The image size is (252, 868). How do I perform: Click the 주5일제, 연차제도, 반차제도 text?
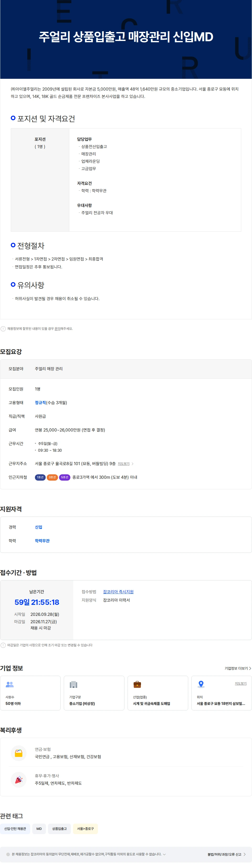(58, 783)
